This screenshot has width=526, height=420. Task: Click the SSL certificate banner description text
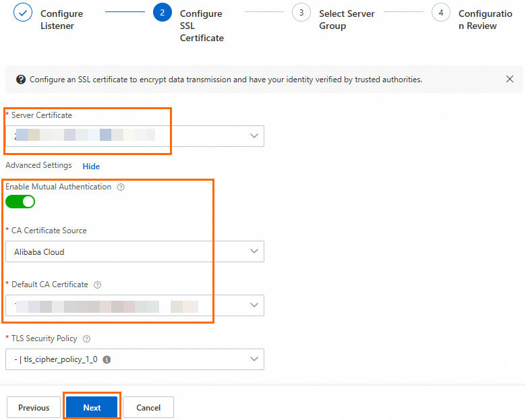pos(226,80)
